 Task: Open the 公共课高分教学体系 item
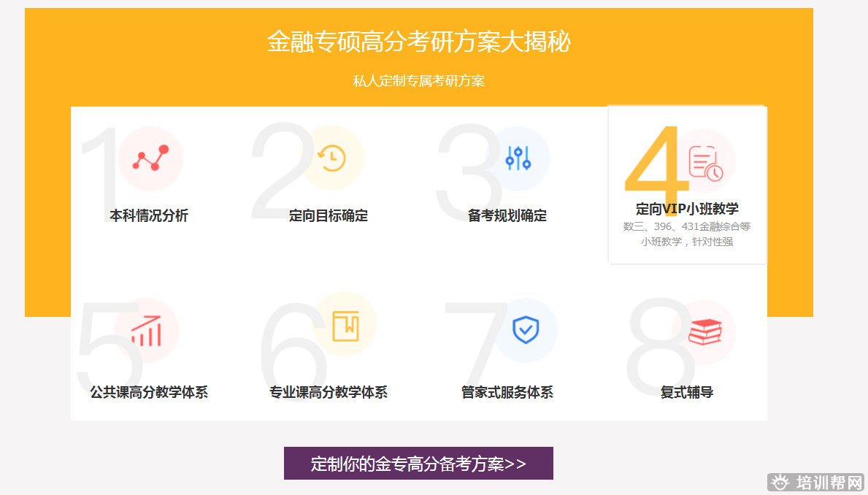point(149,392)
